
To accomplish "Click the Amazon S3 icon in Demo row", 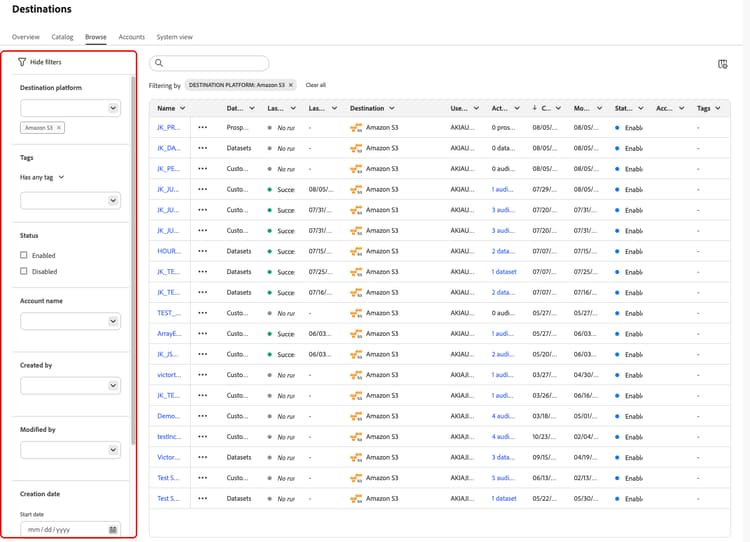I will [x=356, y=416].
